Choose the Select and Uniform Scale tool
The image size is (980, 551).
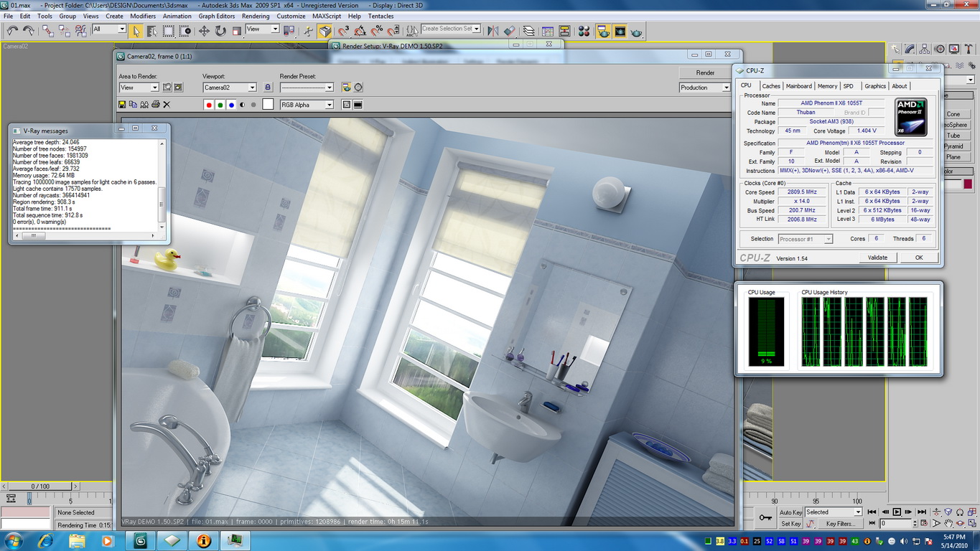click(236, 31)
